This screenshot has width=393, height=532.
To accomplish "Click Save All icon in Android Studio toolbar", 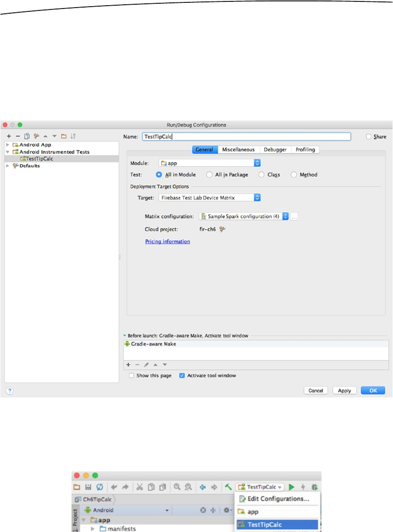I will point(88,487).
